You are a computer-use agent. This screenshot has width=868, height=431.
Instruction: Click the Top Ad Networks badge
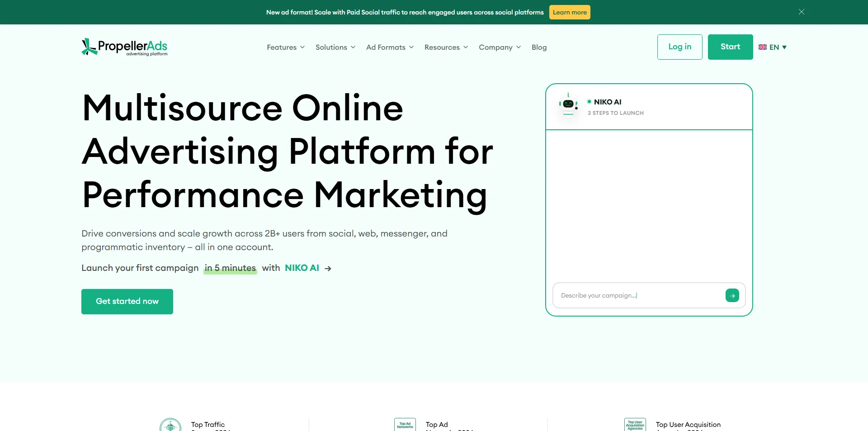click(405, 425)
